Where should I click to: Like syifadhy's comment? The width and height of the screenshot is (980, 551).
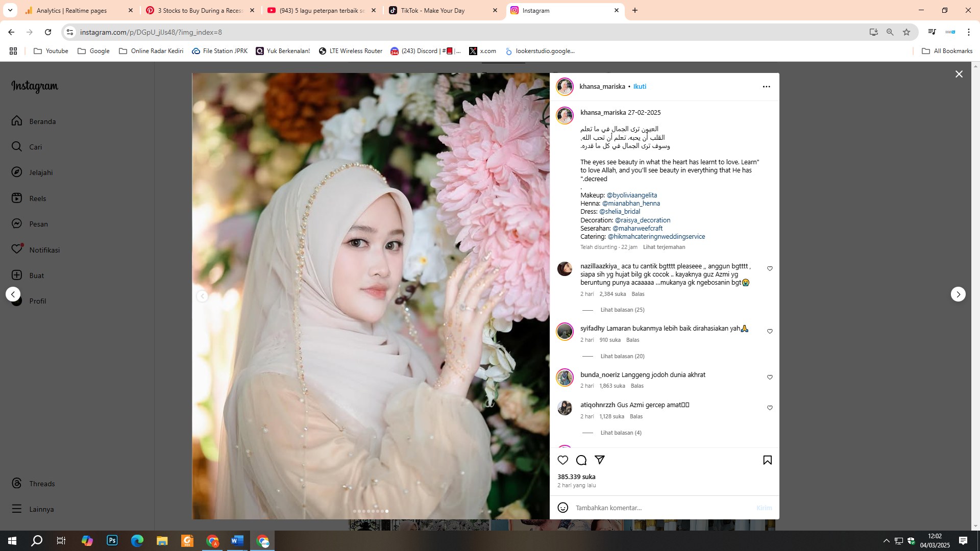[x=770, y=331]
